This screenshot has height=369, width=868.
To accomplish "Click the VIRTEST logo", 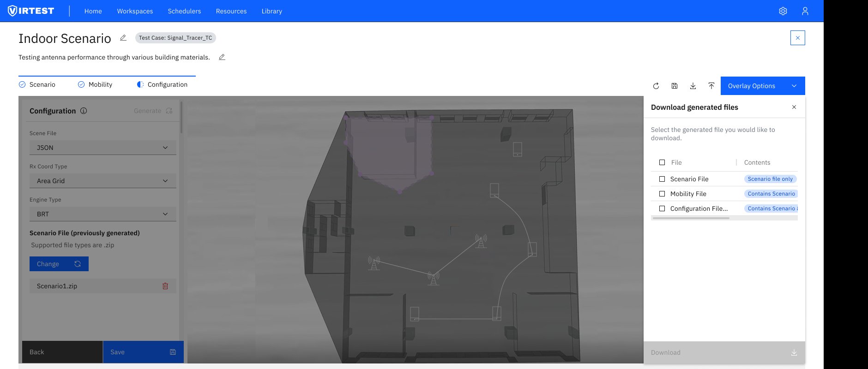I will click(x=31, y=11).
